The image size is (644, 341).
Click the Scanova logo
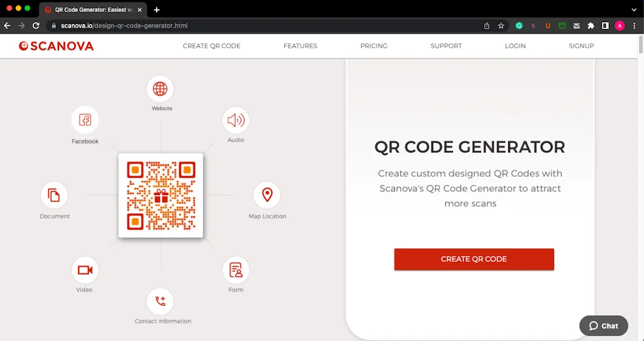point(56,46)
